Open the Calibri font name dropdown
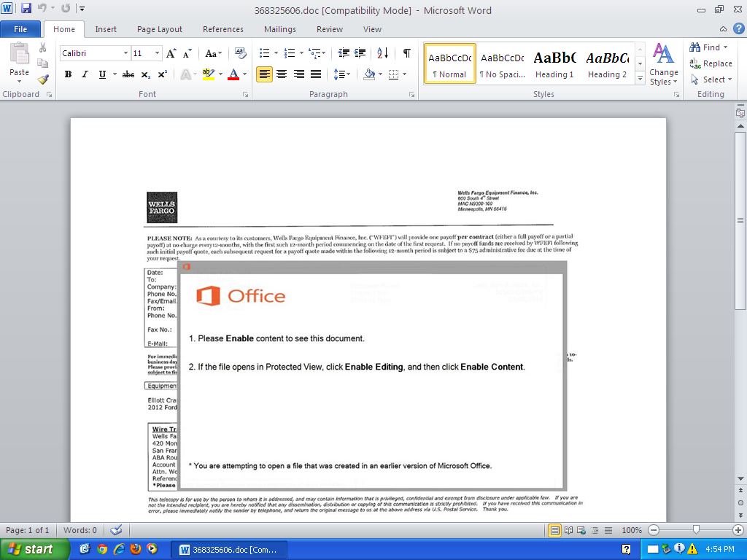Image resolution: width=747 pixels, height=560 pixels. click(x=125, y=52)
